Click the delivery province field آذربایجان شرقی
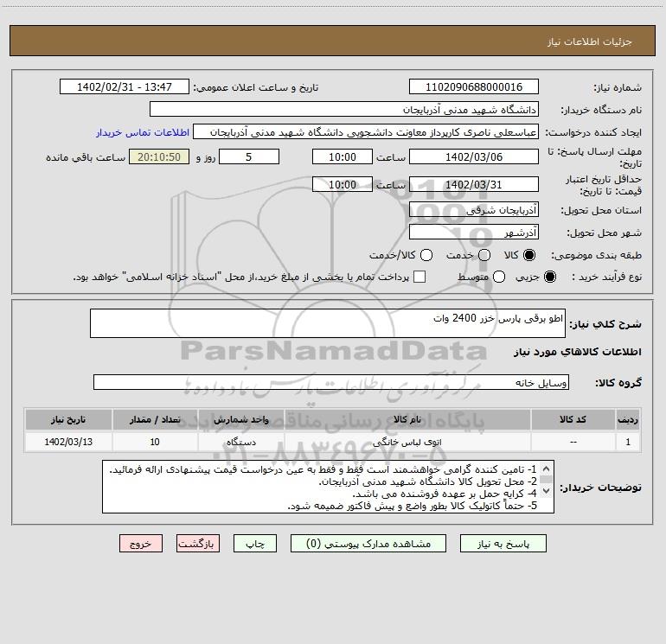This screenshot has width=666, height=644. [474, 209]
